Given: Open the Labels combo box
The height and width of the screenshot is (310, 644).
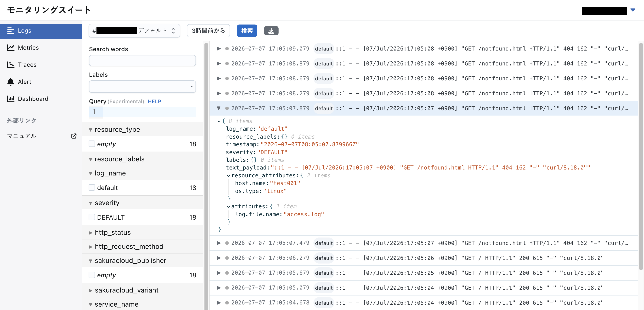Looking at the screenshot, I should pyautogui.click(x=142, y=87).
